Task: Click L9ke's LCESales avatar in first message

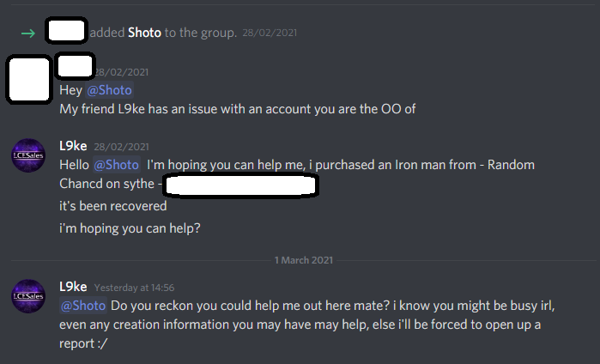Action: (28, 155)
